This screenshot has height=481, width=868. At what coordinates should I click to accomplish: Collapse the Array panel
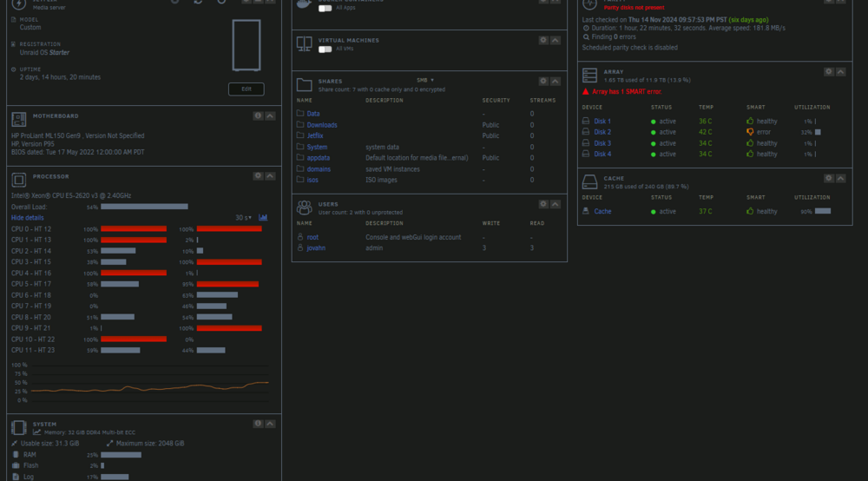point(841,72)
